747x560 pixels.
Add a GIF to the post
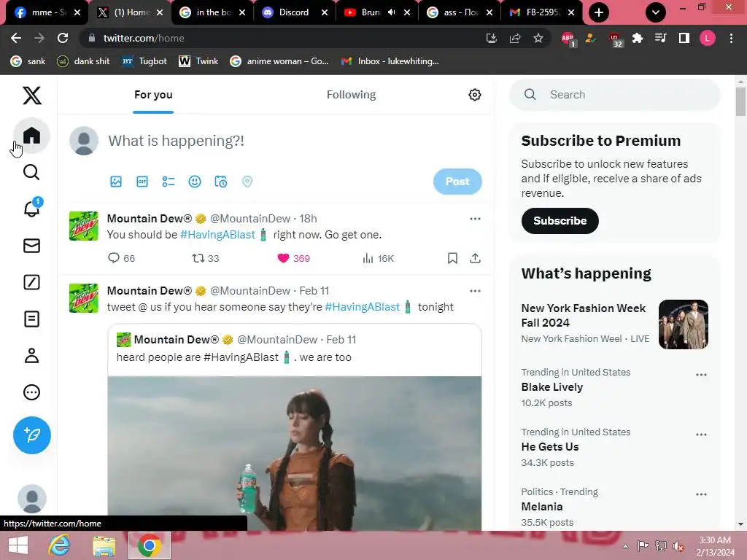[142, 182]
